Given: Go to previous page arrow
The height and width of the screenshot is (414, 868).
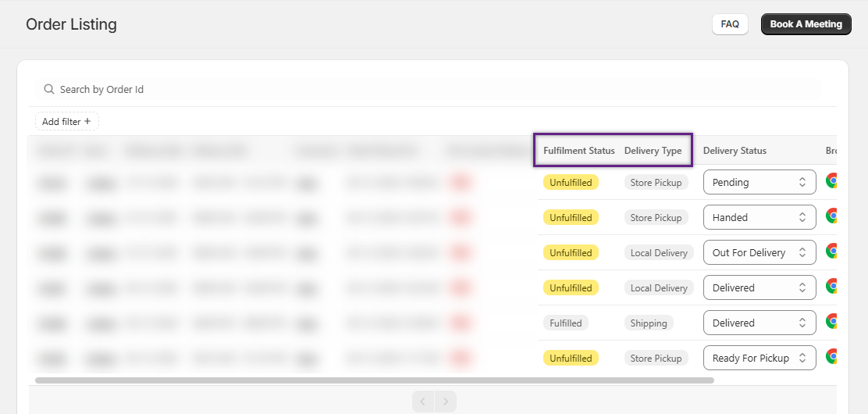Looking at the screenshot, I should coord(423,402).
